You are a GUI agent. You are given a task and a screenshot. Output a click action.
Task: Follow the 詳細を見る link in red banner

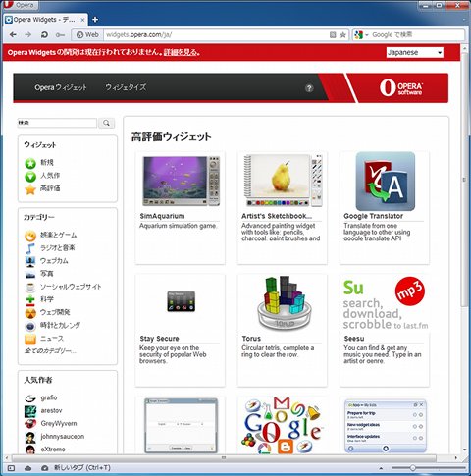click(181, 52)
